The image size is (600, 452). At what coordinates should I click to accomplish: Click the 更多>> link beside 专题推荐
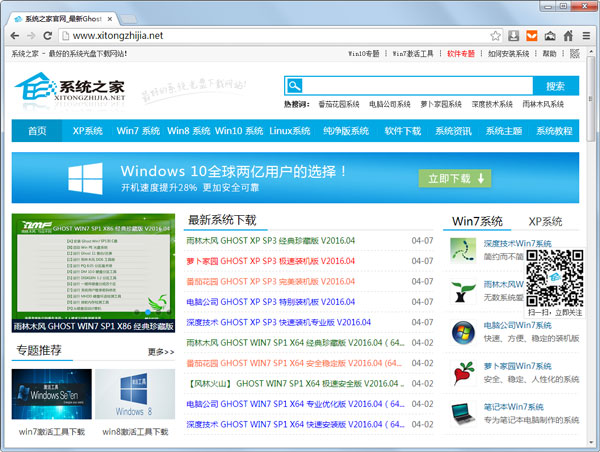161,352
